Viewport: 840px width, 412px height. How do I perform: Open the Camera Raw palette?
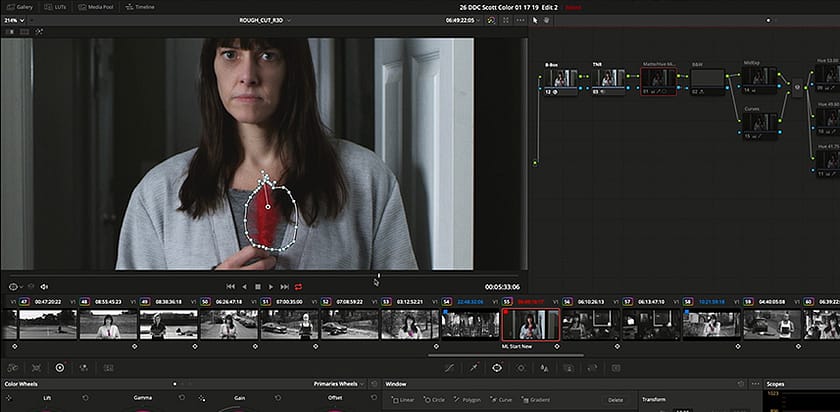click(x=12, y=368)
